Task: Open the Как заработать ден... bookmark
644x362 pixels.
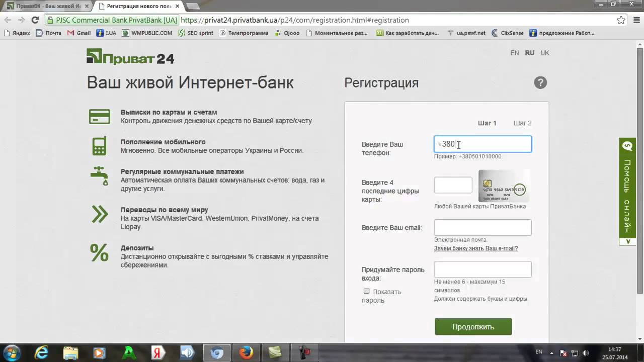Action: [x=408, y=33]
